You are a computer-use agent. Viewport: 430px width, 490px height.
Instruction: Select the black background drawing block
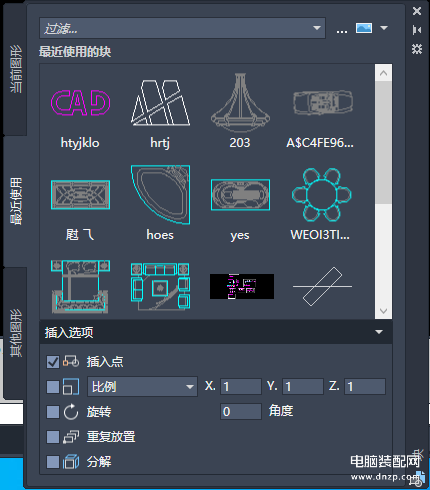coord(242,287)
